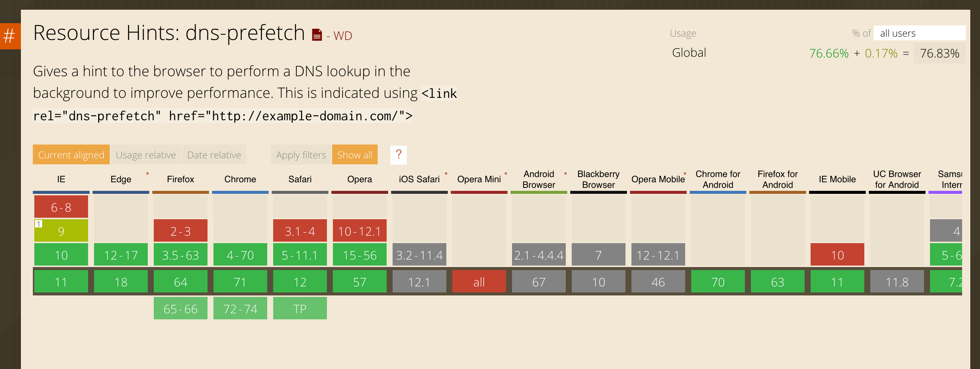Select UC Browser version 11.8
The width and height of the screenshot is (980, 369).
898,281
